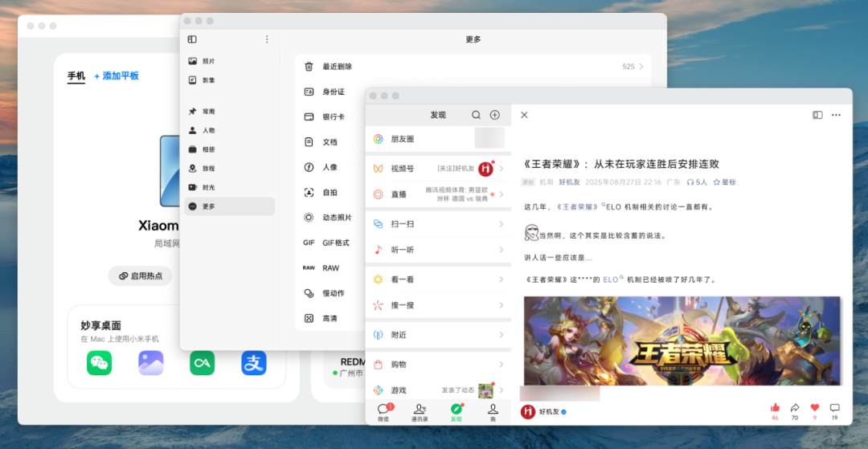Switch to 发现 bottom tab
Screen dimensions: 868x449
click(457, 413)
